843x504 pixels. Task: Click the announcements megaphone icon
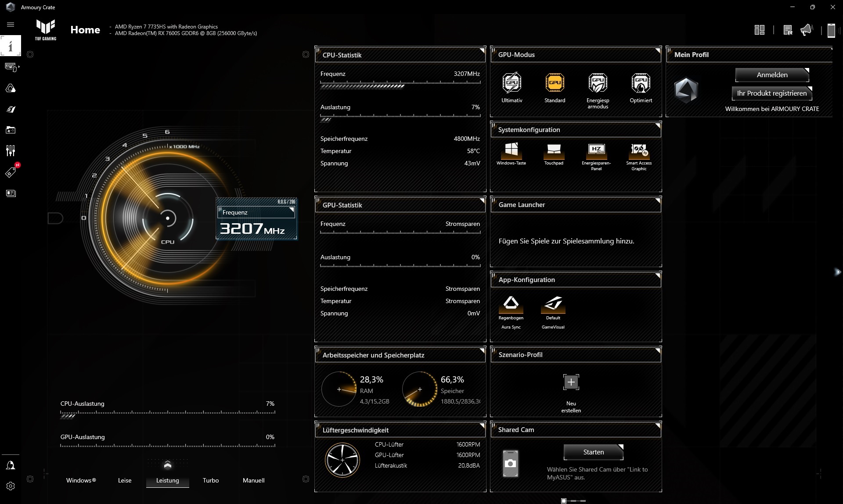pos(806,30)
